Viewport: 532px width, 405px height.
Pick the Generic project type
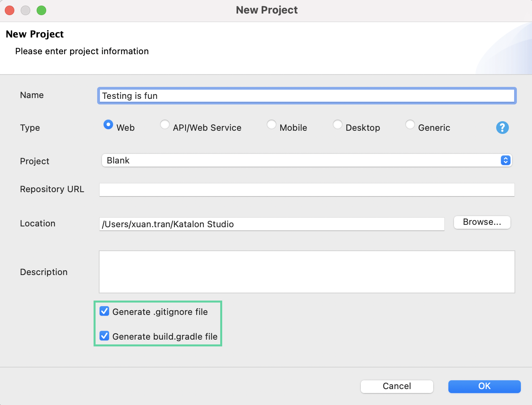[x=410, y=125]
